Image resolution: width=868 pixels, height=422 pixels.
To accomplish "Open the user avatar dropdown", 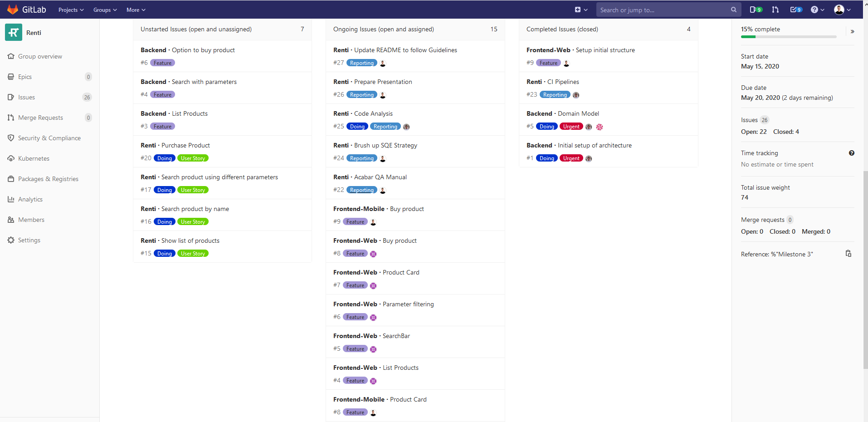I will 843,10.
